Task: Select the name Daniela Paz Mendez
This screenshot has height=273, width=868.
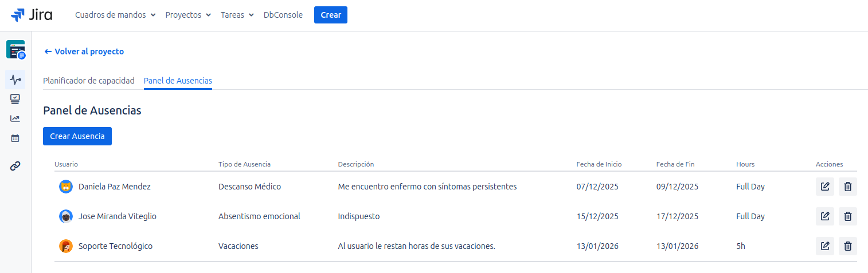Action: point(115,187)
